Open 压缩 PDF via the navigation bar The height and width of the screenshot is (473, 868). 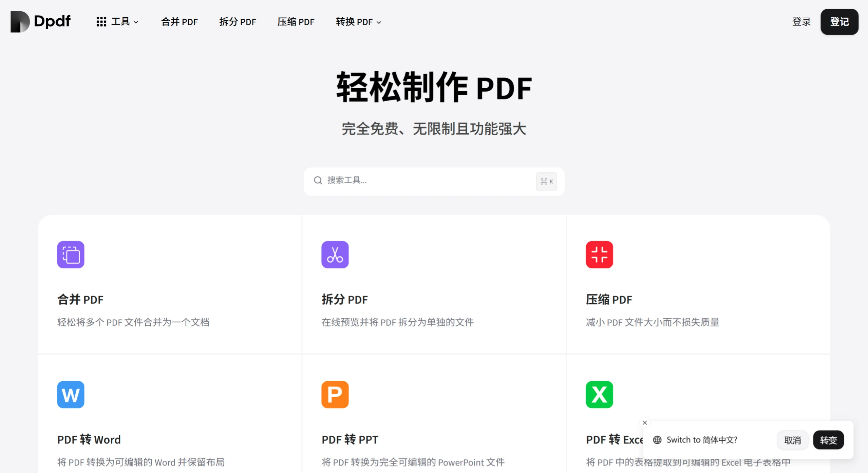tap(296, 21)
